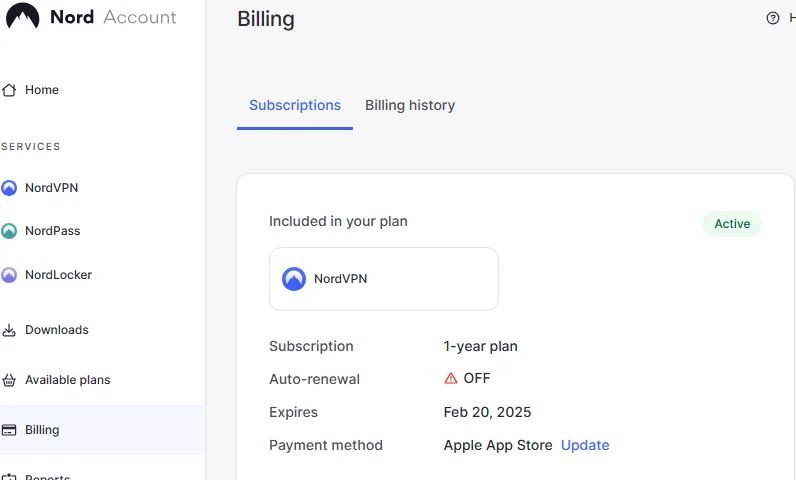Click the Billing page heading
The image size is (796, 480).
pos(266,19)
